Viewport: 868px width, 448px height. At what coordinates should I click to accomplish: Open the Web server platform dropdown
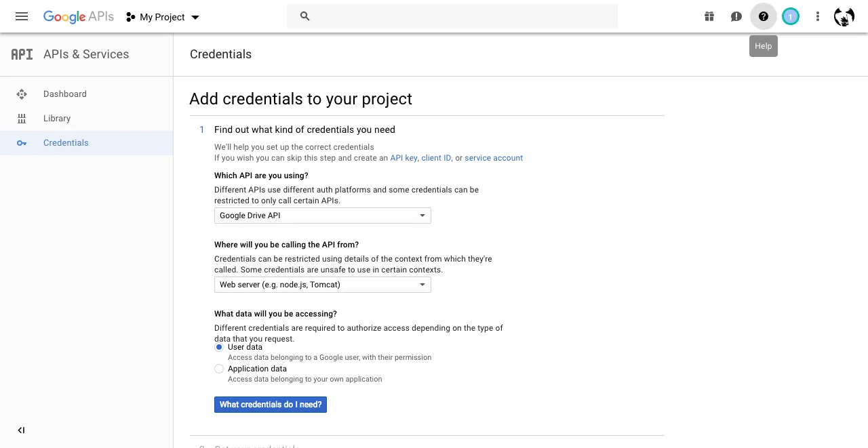[x=323, y=285]
